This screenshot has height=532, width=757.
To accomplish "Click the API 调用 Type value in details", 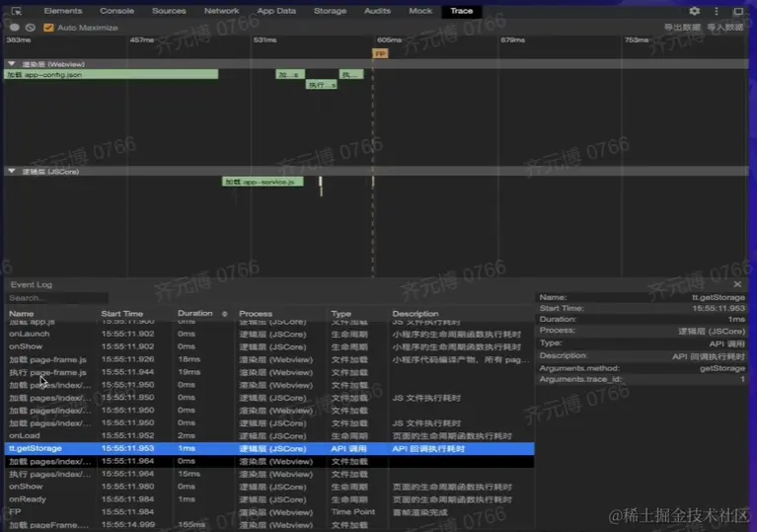I will tap(727, 343).
